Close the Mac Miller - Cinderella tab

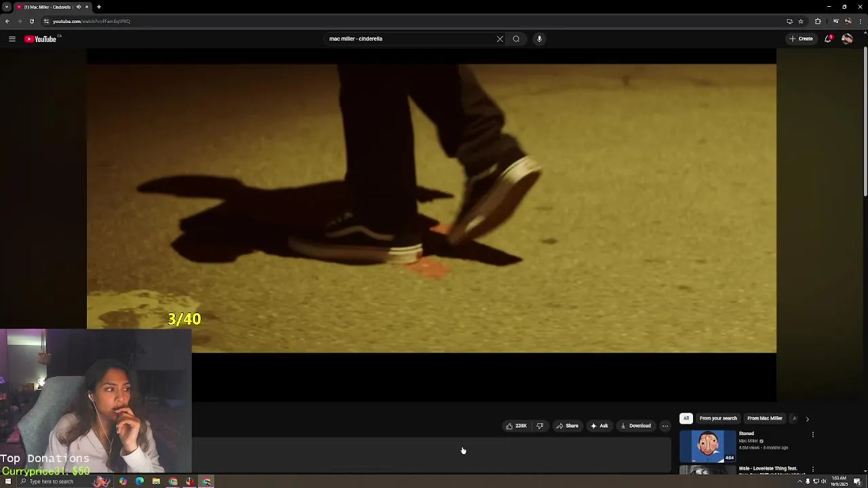pos(87,7)
